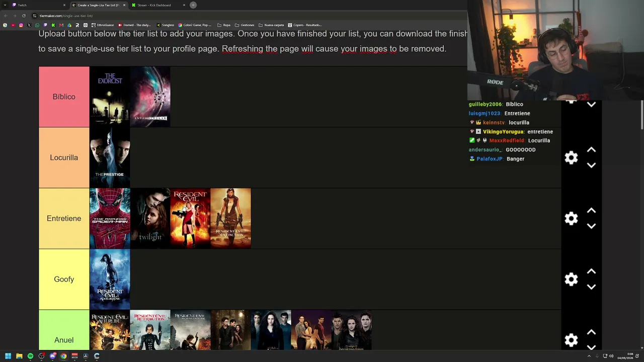This screenshot has height=362, width=644.
Task: Select the yellow Goofy tier label
Action: tap(64, 279)
